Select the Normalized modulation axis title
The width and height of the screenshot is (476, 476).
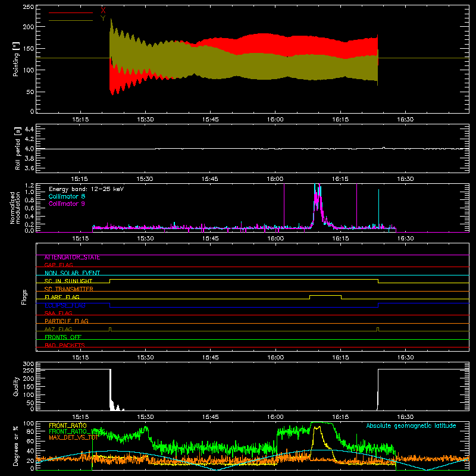point(15,208)
